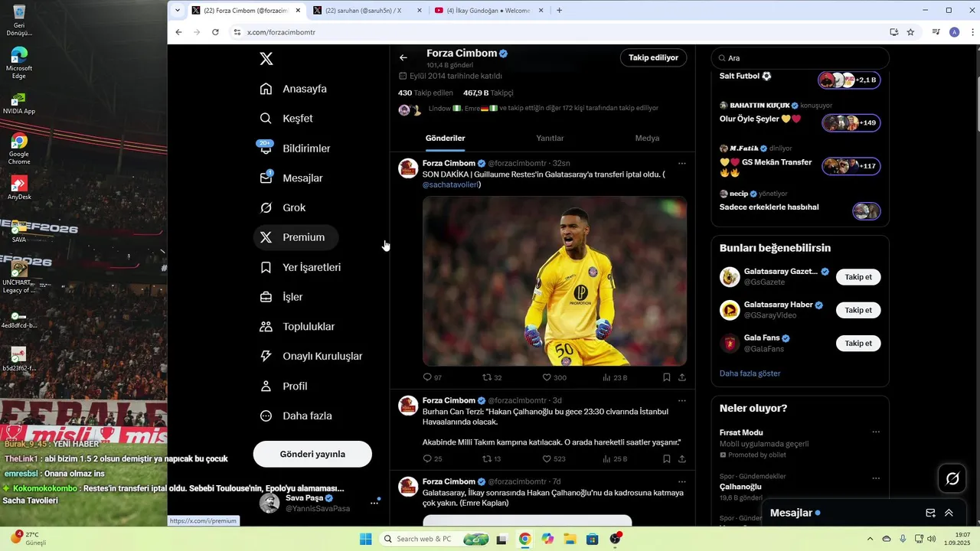Screen dimensions: 980x551
Task: Open Premium from the sidebar
Action: coord(296,237)
